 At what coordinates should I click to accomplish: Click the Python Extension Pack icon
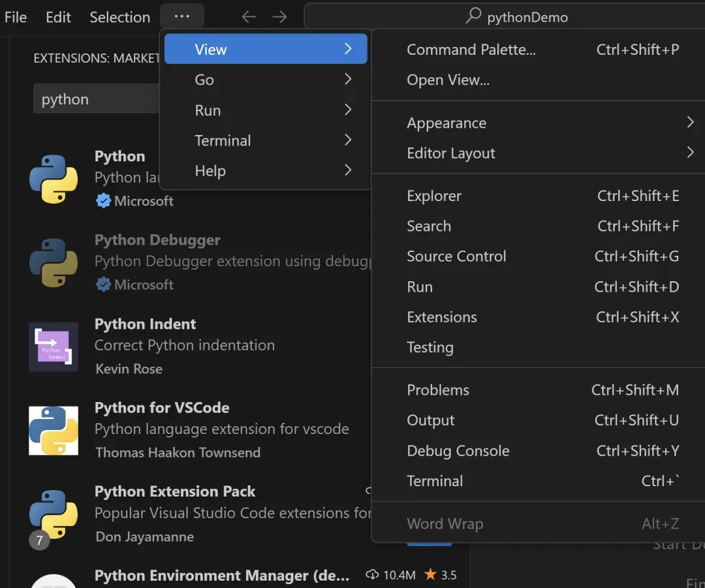tap(54, 514)
